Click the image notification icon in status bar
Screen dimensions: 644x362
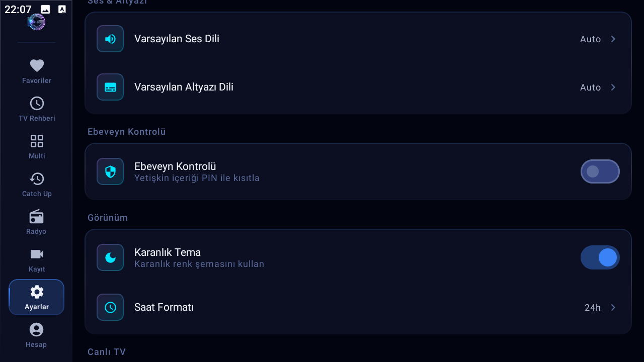[45, 9]
